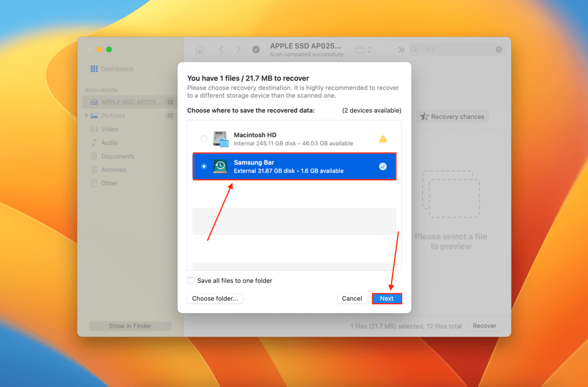
Task: Clear the search field with the x icon
Action: 498,49
